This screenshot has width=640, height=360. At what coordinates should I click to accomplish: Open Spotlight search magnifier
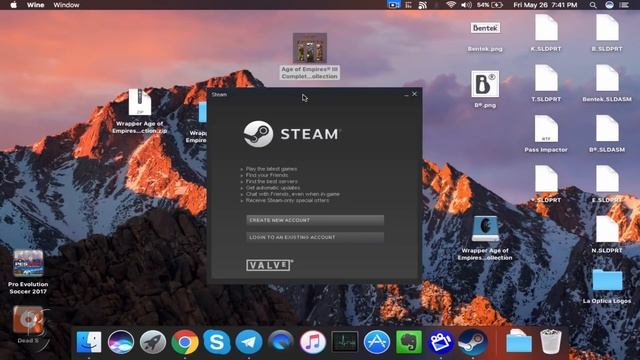tap(593, 5)
